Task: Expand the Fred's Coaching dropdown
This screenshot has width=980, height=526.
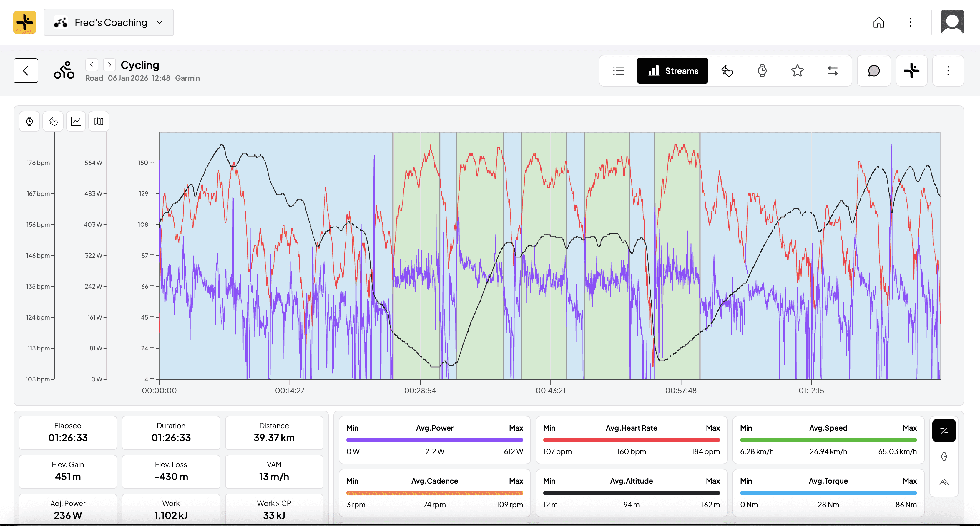Action: pos(109,22)
